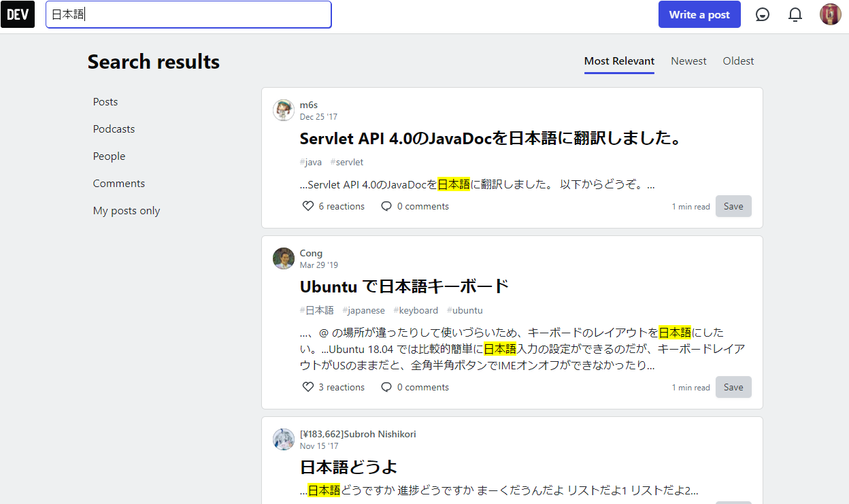Viewport: 849px width, 504px height.
Task: Click the Write a post button
Action: (x=699, y=14)
